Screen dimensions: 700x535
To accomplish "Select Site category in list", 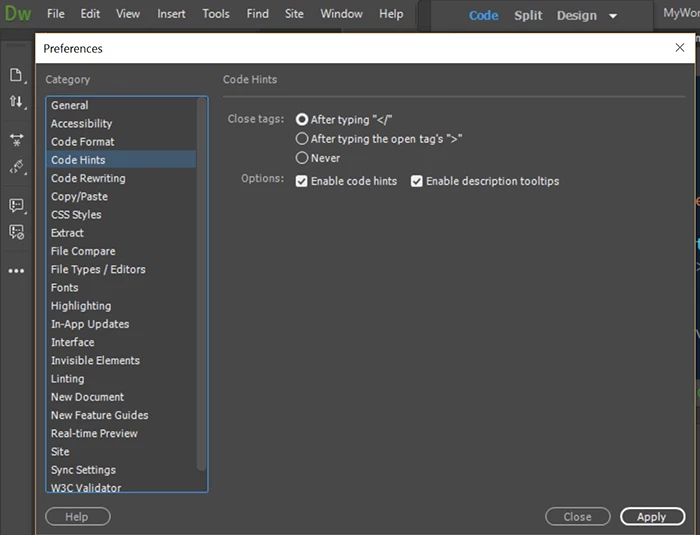I will [121, 452].
